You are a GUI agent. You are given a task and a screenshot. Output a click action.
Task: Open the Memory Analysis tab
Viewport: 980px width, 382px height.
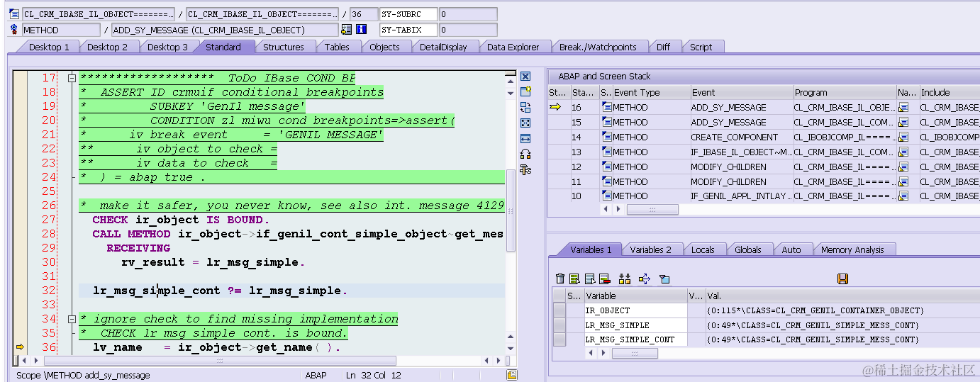click(853, 249)
